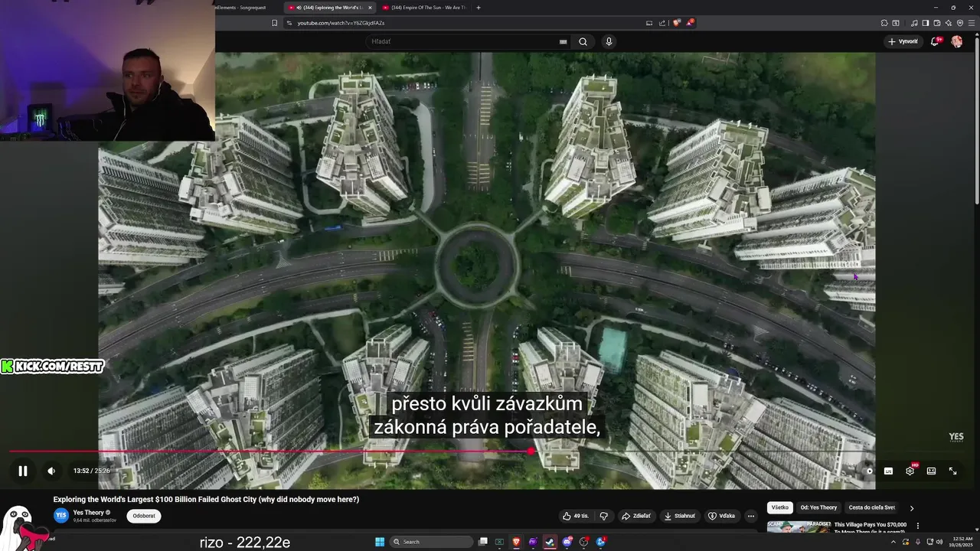
Task: Like the video with 49 tis. thumbs-up
Action: [x=575, y=516]
